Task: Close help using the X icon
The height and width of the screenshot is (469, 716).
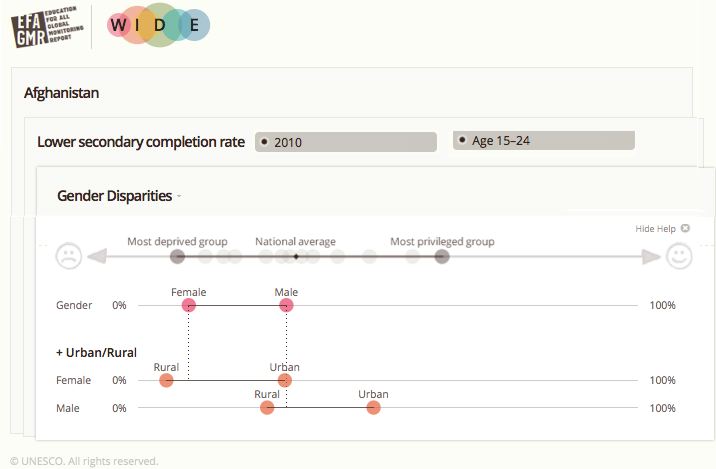Action: [x=685, y=228]
